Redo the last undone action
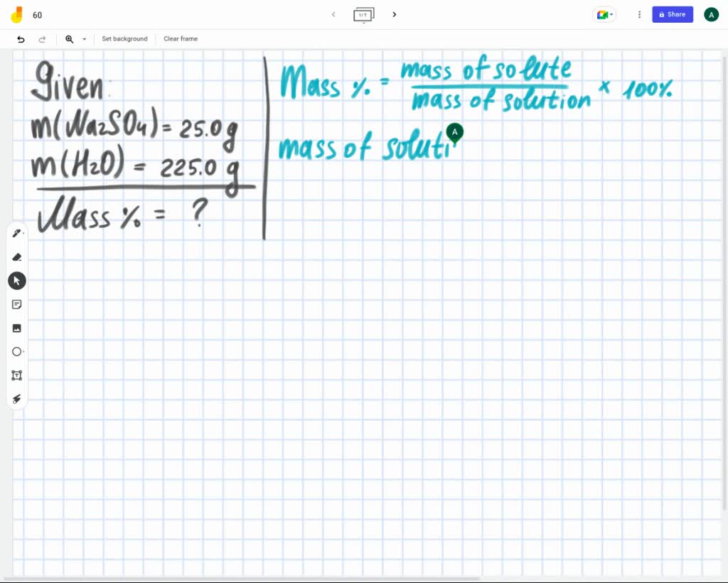 pyautogui.click(x=42, y=39)
